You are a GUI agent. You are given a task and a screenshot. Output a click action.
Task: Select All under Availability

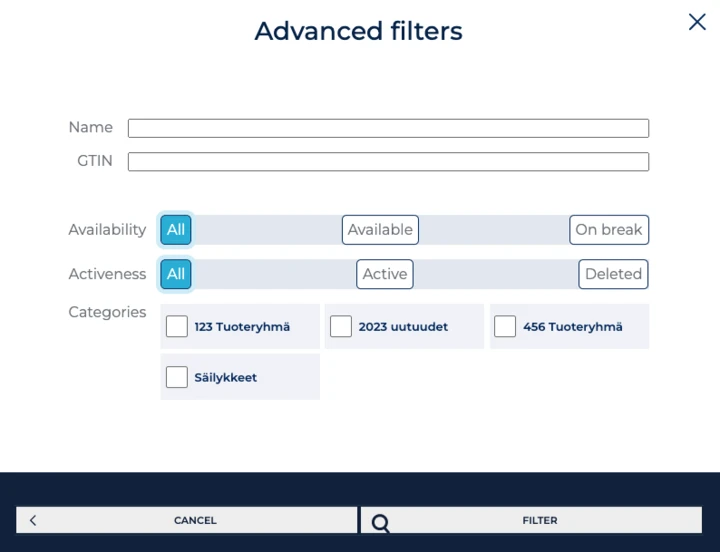coord(176,230)
